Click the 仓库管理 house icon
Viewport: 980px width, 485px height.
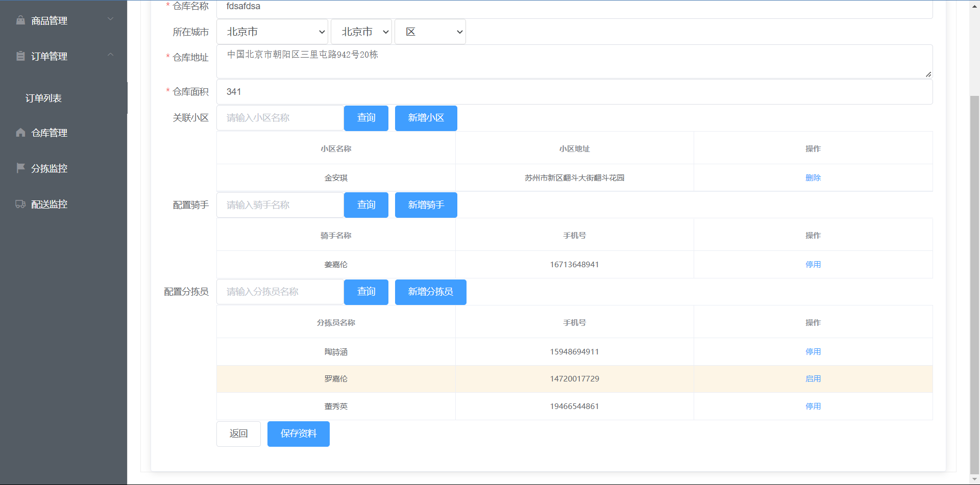tap(20, 133)
